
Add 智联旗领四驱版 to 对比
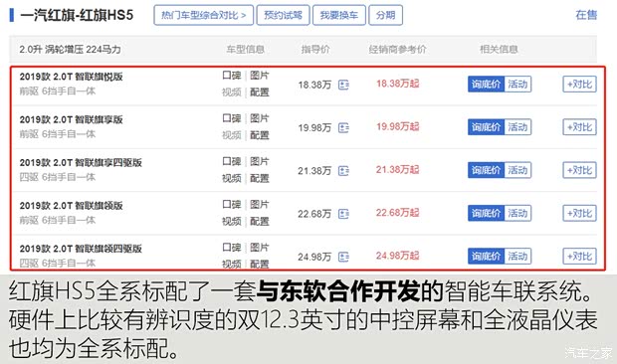tap(579, 257)
